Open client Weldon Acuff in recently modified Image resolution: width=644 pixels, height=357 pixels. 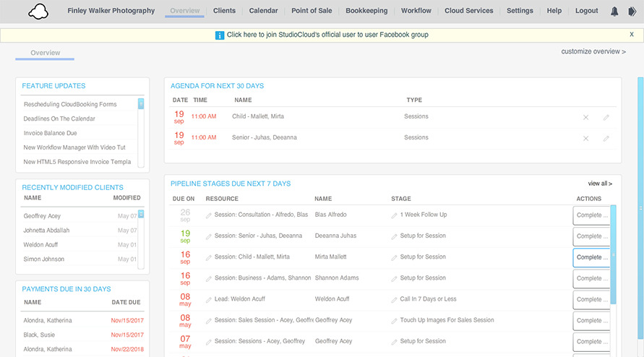40,245
